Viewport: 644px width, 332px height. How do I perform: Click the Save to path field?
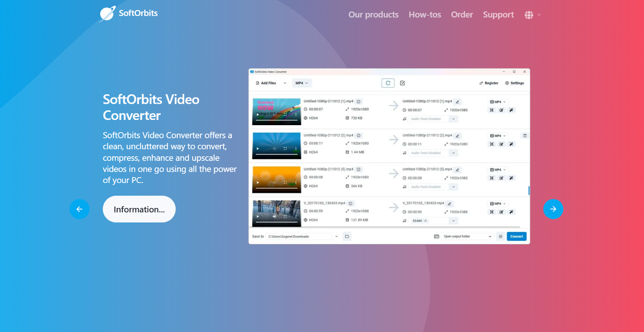click(299, 237)
